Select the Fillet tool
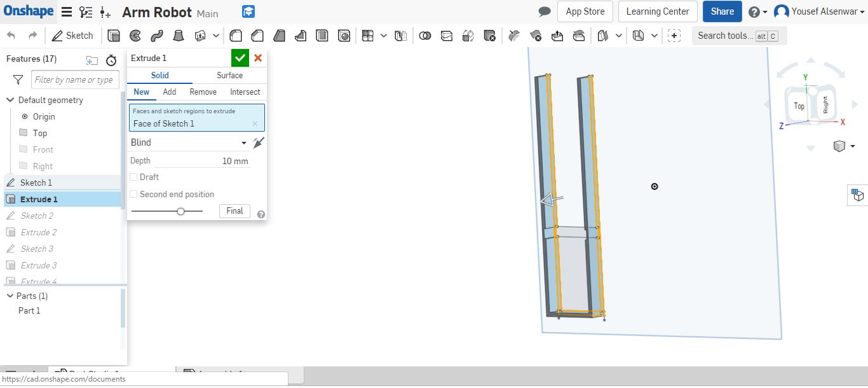 coord(236,36)
